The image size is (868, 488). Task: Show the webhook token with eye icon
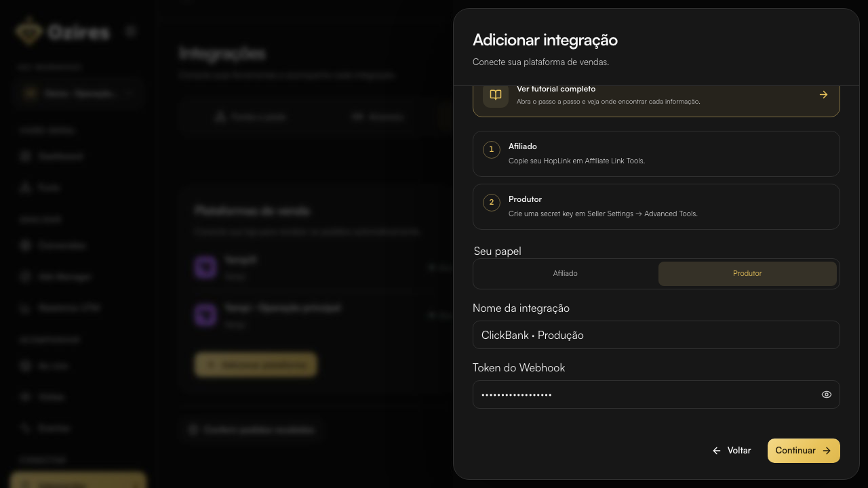tap(826, 394)
